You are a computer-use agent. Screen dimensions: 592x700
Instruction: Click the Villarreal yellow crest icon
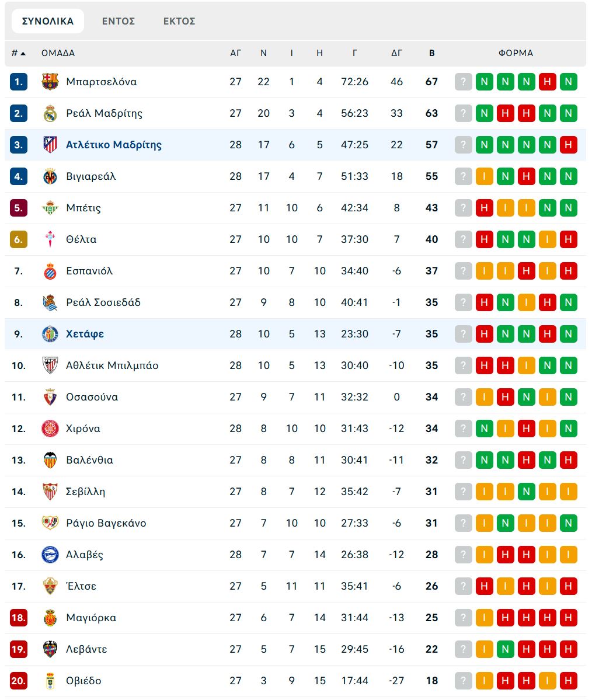[50, 176]
